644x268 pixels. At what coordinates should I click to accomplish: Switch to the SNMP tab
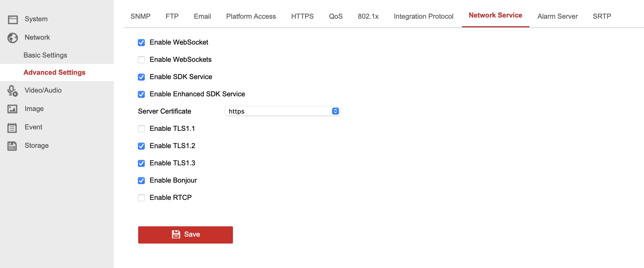pyautogui.click(x=140, y=16)
